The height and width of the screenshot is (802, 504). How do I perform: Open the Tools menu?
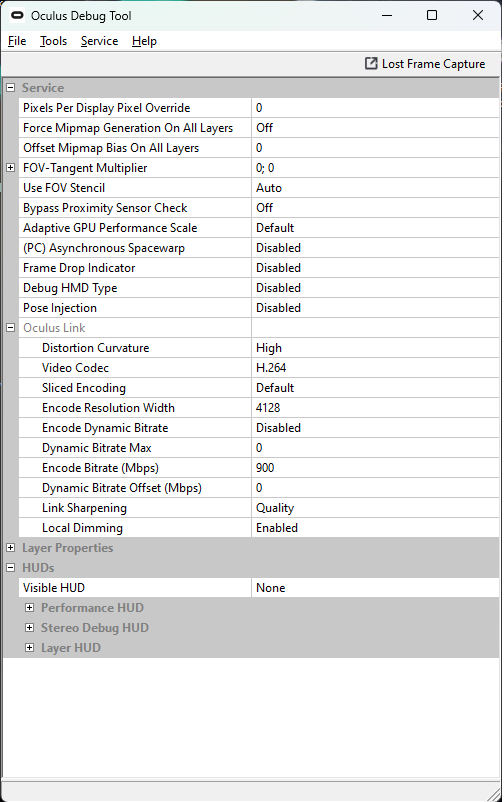(54, 41)
